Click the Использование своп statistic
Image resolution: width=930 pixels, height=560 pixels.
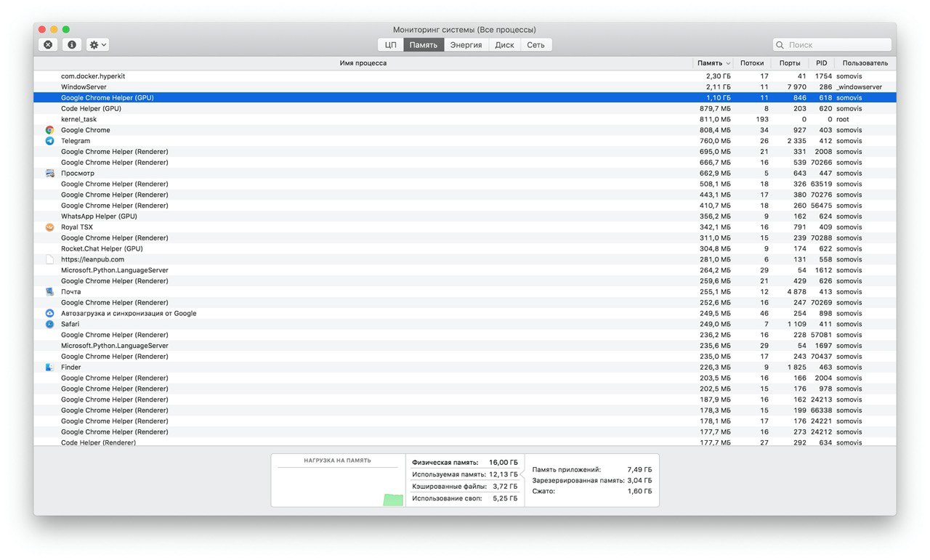point(465,499)
